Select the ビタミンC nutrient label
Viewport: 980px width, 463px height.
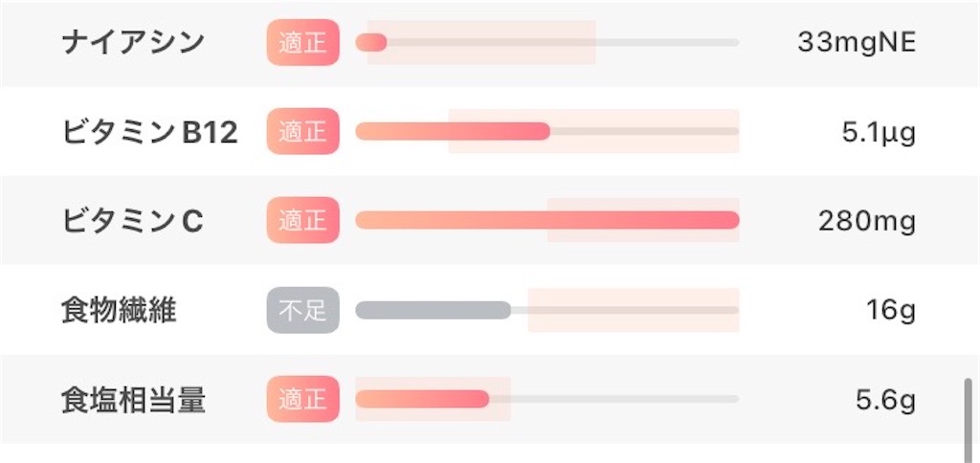[x=133, y=221]
